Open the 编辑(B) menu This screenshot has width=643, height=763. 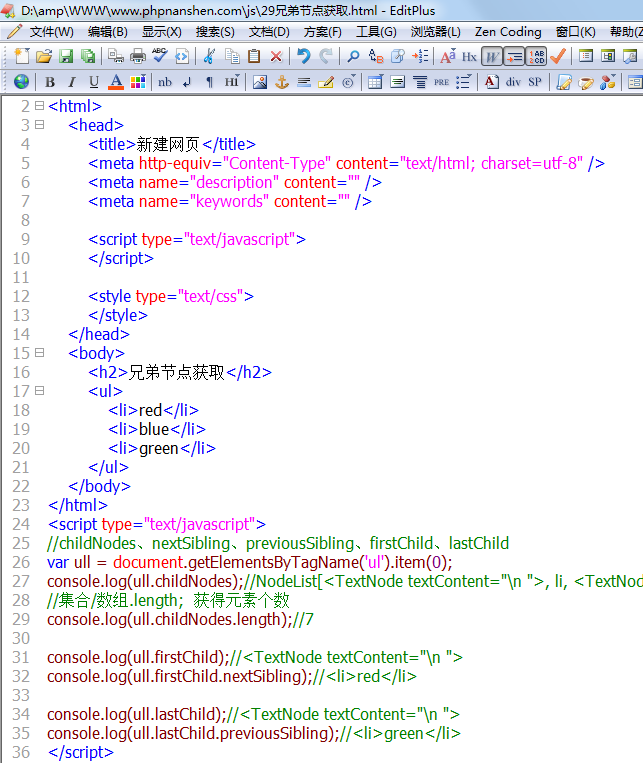(x=108, y=32)
